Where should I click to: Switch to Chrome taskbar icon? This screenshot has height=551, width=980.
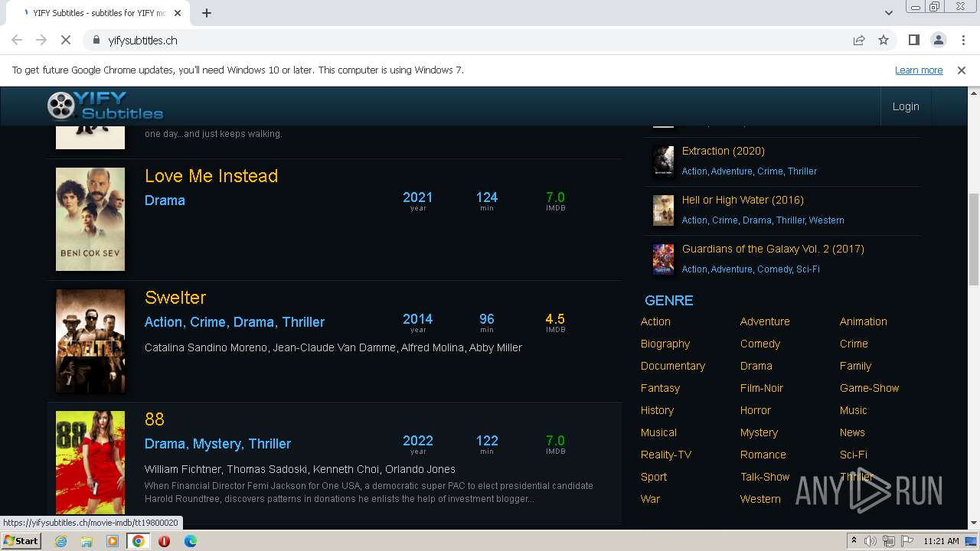tap(138, 541)
